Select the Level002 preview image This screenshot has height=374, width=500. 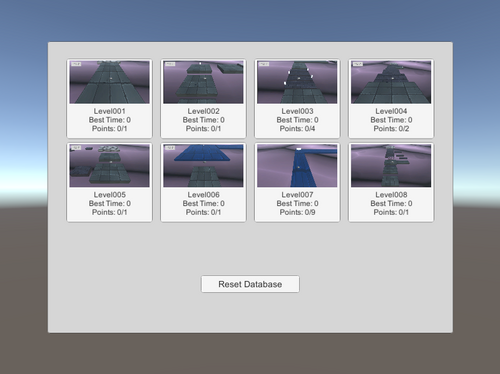(x=203, y=82)
